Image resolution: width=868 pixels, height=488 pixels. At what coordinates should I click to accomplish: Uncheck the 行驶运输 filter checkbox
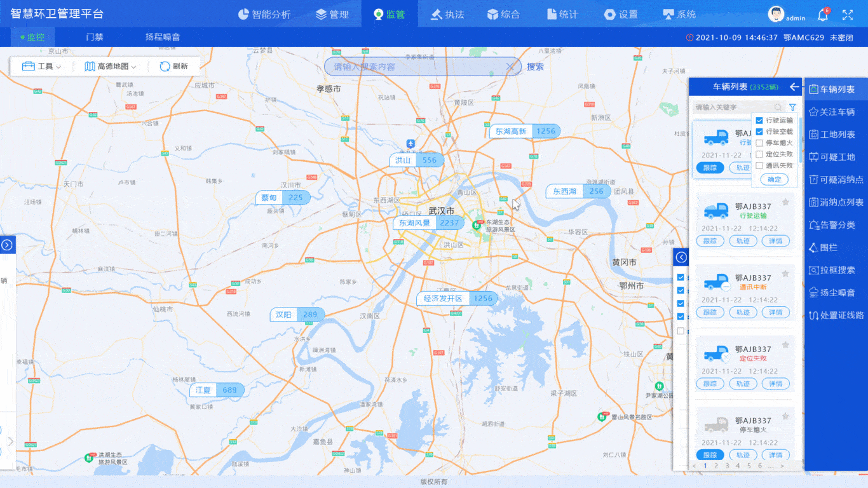point(759,120)
